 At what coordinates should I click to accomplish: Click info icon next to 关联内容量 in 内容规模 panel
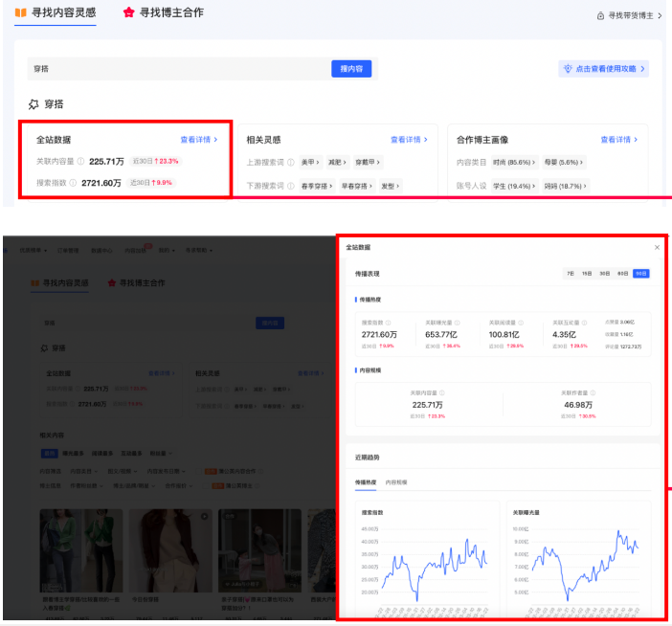point(442,392)
